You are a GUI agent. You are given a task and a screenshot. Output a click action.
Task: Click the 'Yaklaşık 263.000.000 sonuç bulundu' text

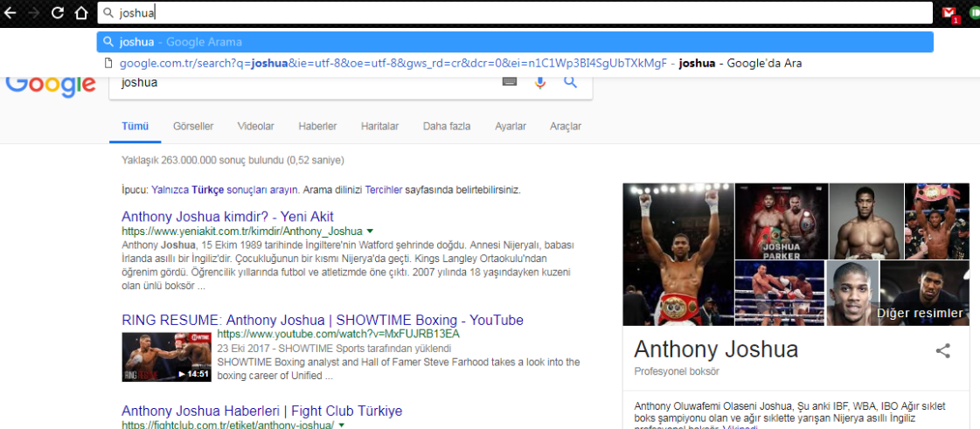(x=233, y=161)
